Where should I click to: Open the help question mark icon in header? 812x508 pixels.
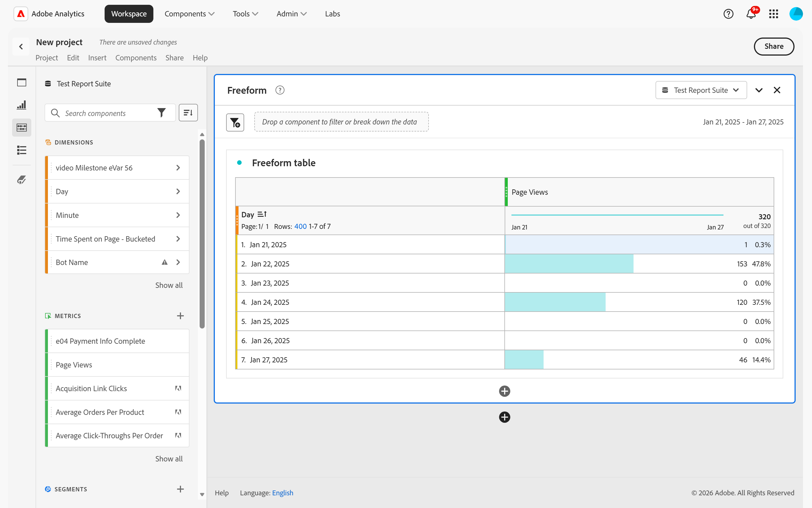(729, 14)
